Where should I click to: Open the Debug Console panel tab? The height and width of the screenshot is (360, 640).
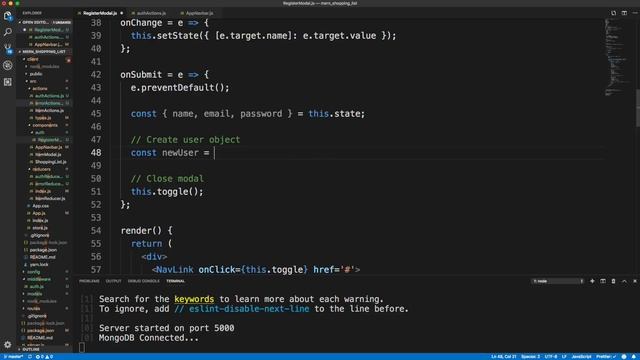(144, 281)
